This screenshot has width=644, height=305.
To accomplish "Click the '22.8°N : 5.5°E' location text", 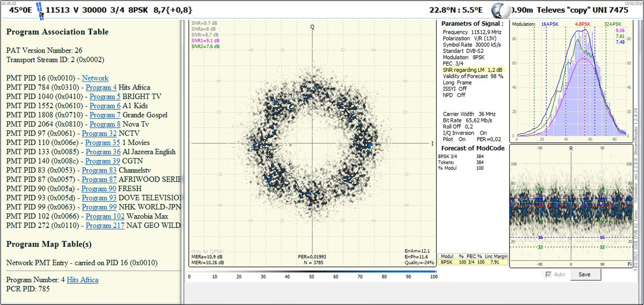I will (455, 10).
